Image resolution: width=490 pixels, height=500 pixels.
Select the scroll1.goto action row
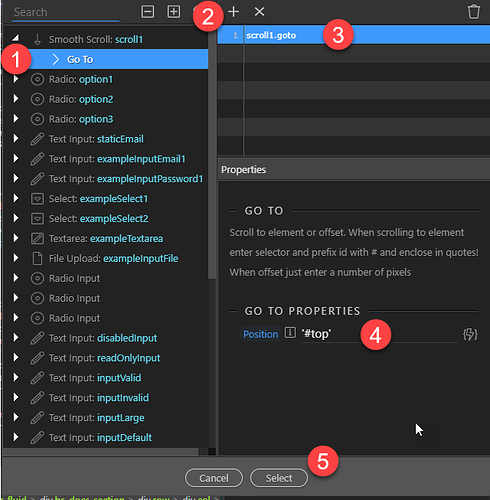pos(354,35)
